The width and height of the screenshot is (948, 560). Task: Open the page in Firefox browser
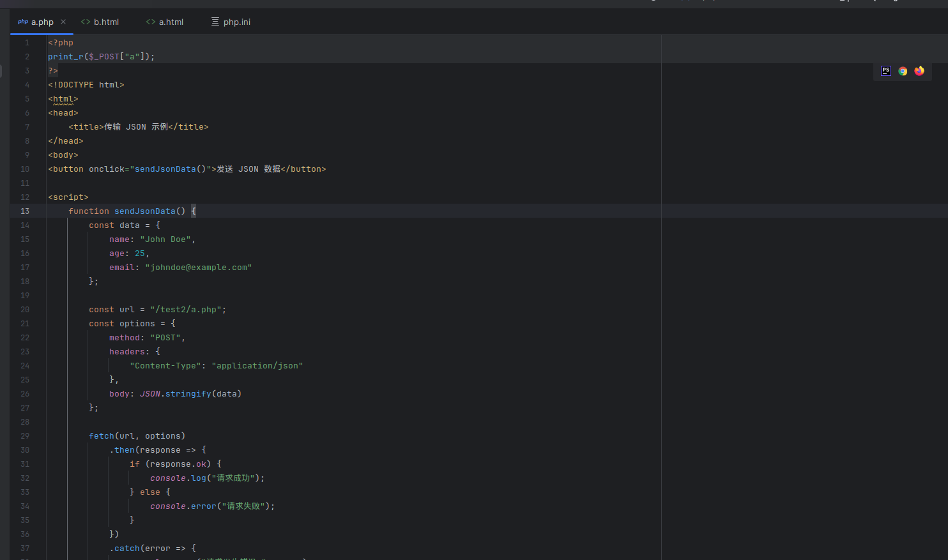919,71
